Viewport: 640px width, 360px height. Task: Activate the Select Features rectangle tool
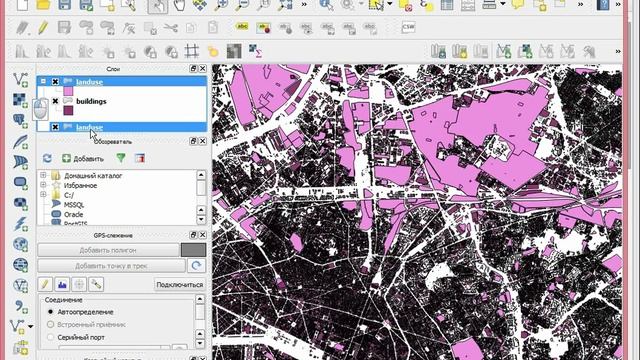click(376, 5)
